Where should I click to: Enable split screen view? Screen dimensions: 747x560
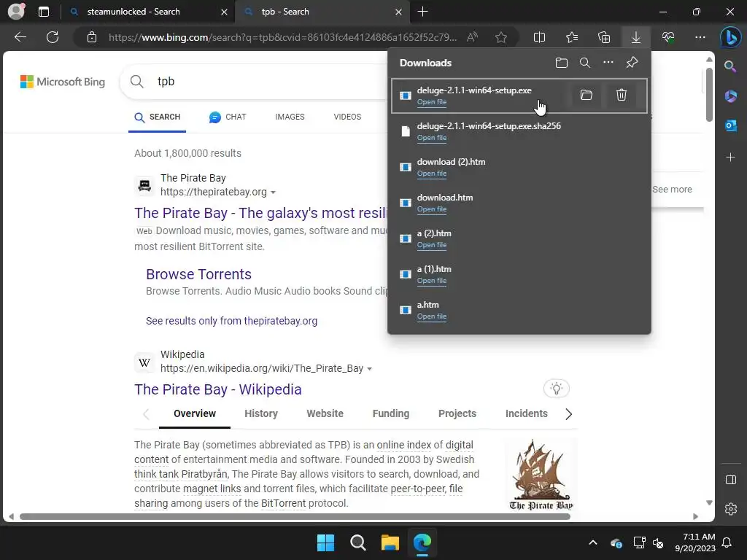pyautogui.click(x=539, y=37)
